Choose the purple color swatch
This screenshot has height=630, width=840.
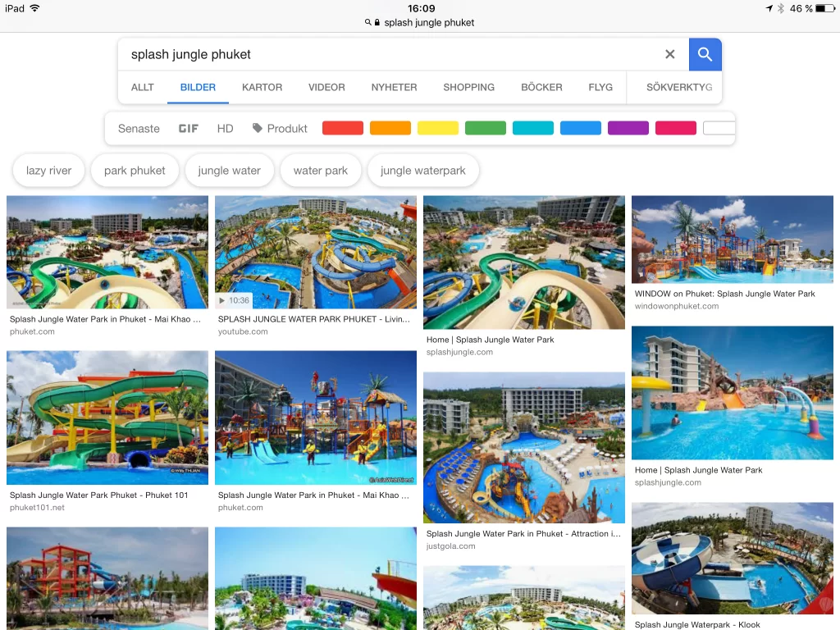[x=628, y=128]
